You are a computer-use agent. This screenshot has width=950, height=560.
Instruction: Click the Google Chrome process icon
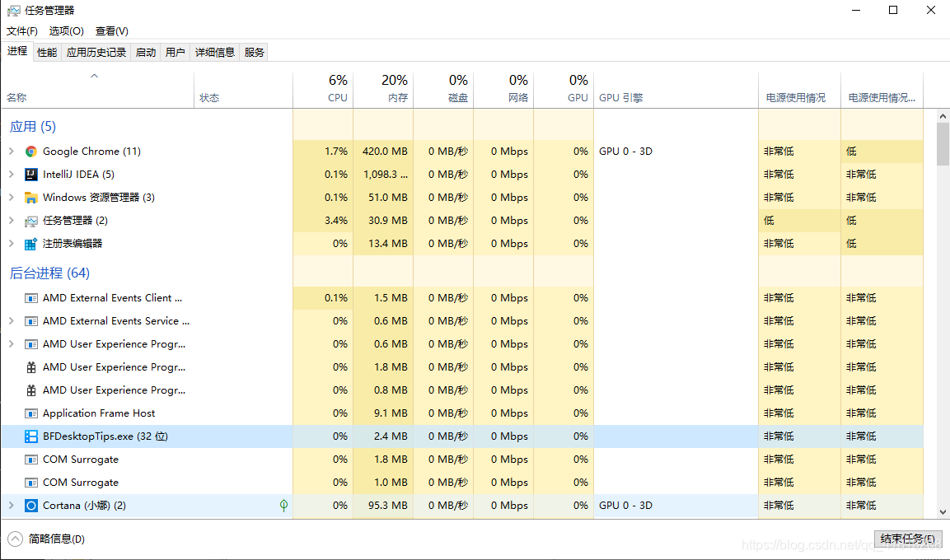31,152
